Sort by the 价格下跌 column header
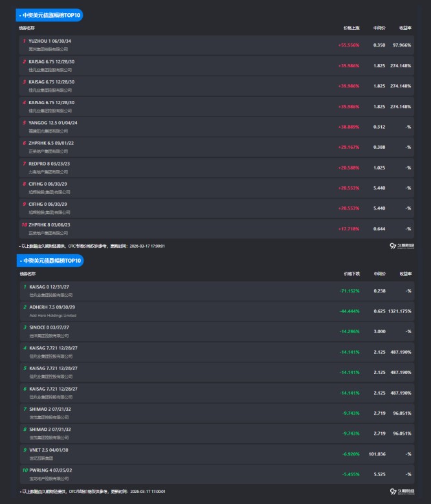This screenshot has width=431, height=504. (351, 274)
